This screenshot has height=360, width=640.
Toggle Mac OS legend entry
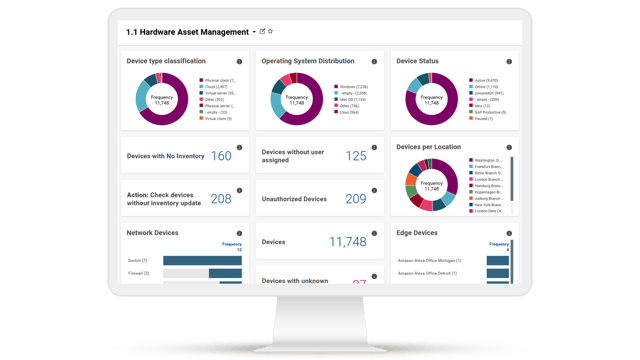coord(350,100)
